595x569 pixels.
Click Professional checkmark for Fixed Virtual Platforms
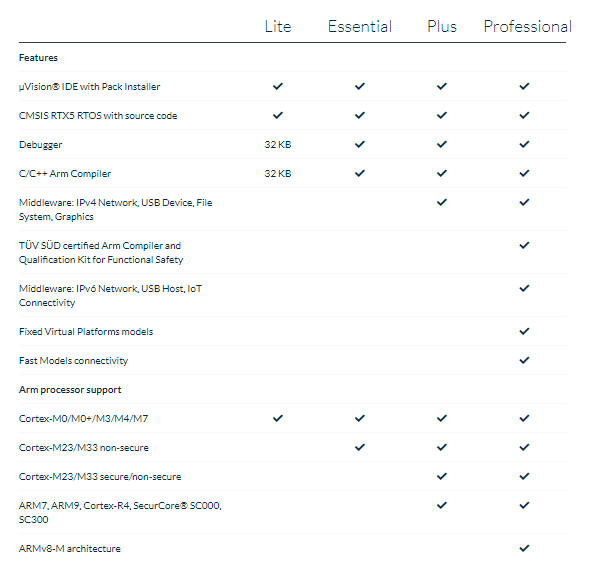pos(524,331)
